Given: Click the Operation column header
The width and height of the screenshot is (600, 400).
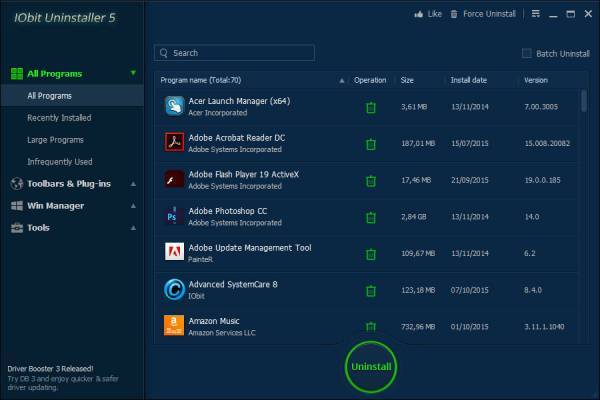Looking at the screenshot, I should (370, 80).
